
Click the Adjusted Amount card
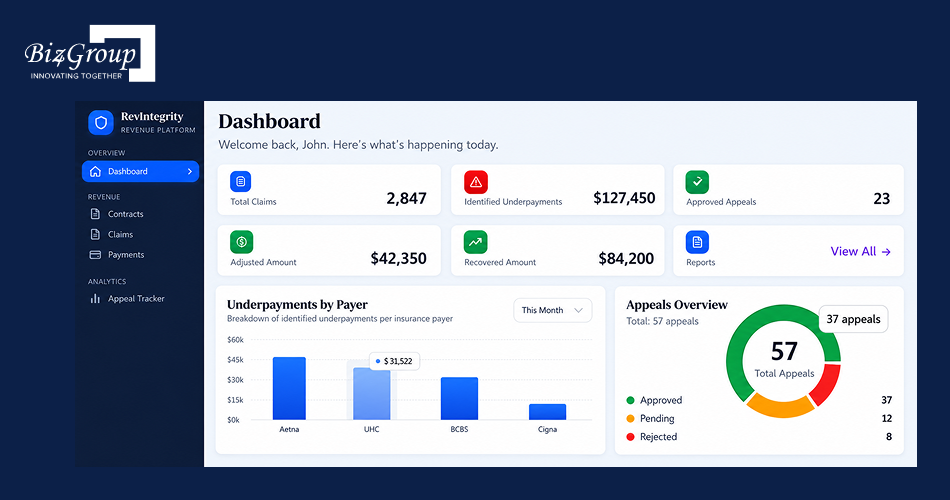tap(329, 250)
